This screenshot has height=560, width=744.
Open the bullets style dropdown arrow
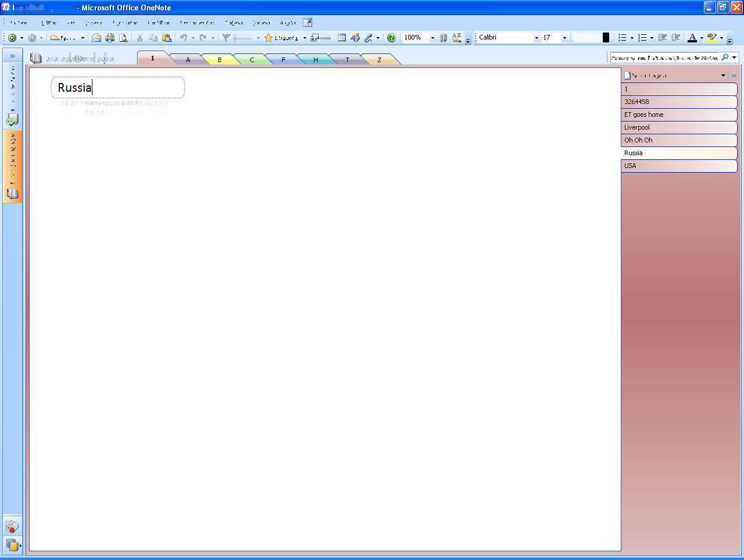point(632,38)
